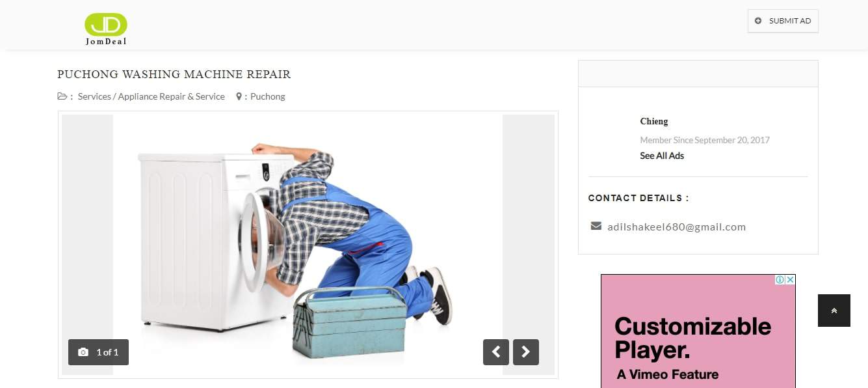Click the plus icon in Submit Ad
The width and height of the screenshot is (868, 388).
pyautogui.click(x=758, y=21)
